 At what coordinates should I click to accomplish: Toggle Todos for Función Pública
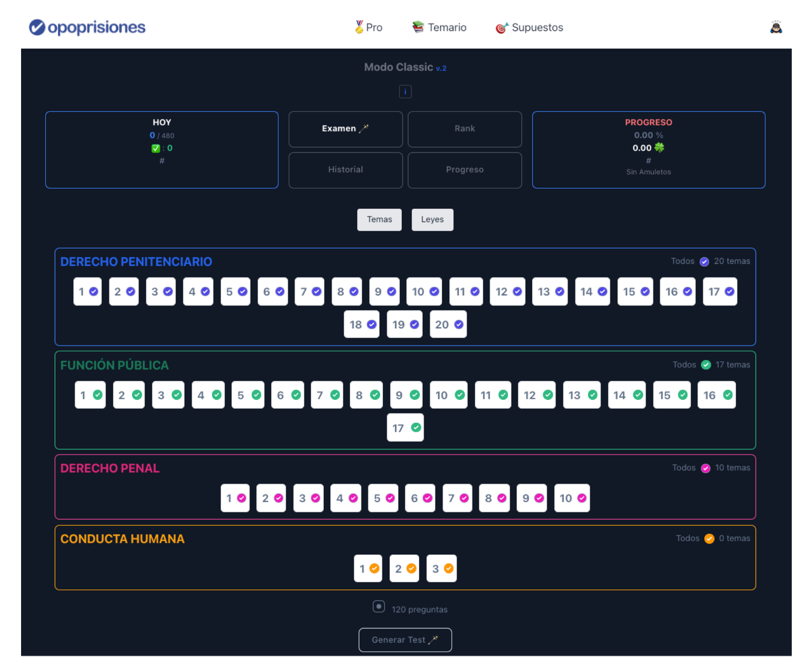[706, 365]
